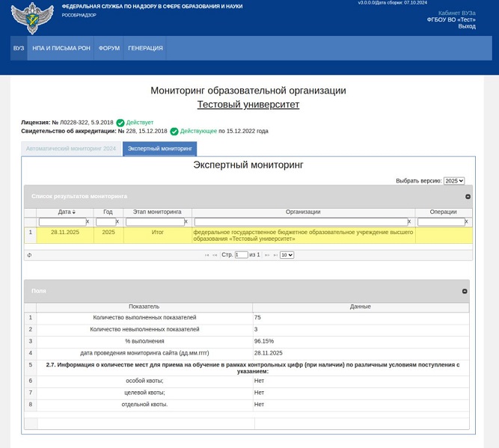Clear the Организации filter with x

coord(409,221)
